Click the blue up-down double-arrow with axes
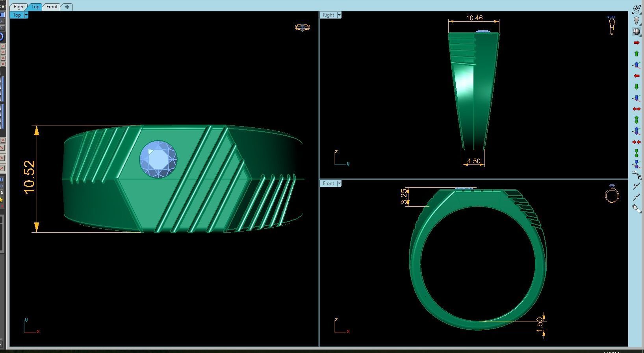Screen dimensions: 644x353 point(637,131)
